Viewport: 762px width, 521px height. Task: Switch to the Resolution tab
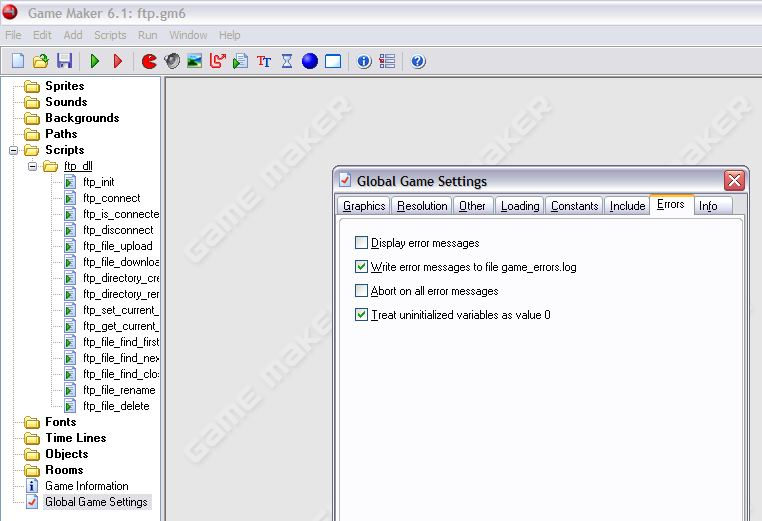click(x=422, y=206)
